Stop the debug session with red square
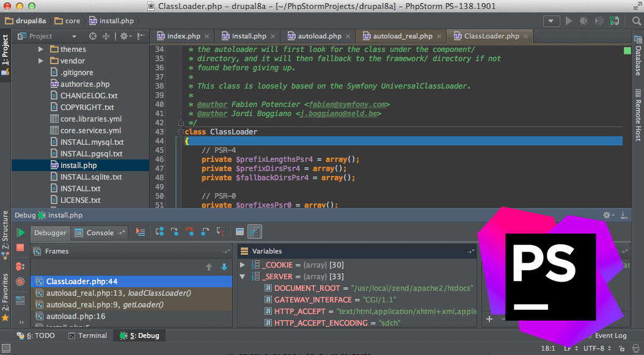644x355 pixels. click(x=20, y=247)
